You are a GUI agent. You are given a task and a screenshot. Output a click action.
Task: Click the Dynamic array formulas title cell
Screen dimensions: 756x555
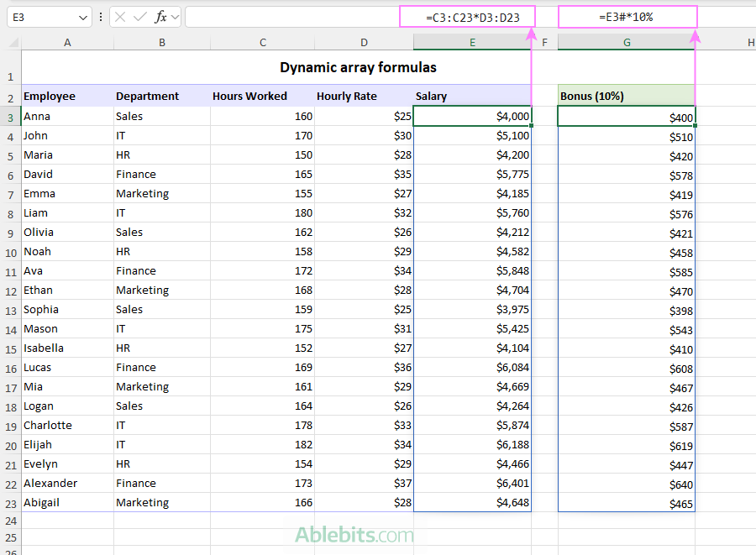click(x=358, y=67)
